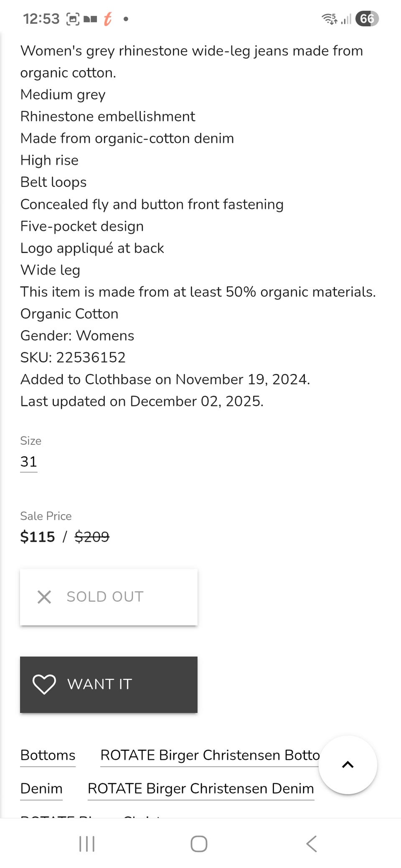401x868 pixels.
Task: Tap the heart icon on Want It
Action: tap(44, 684)
